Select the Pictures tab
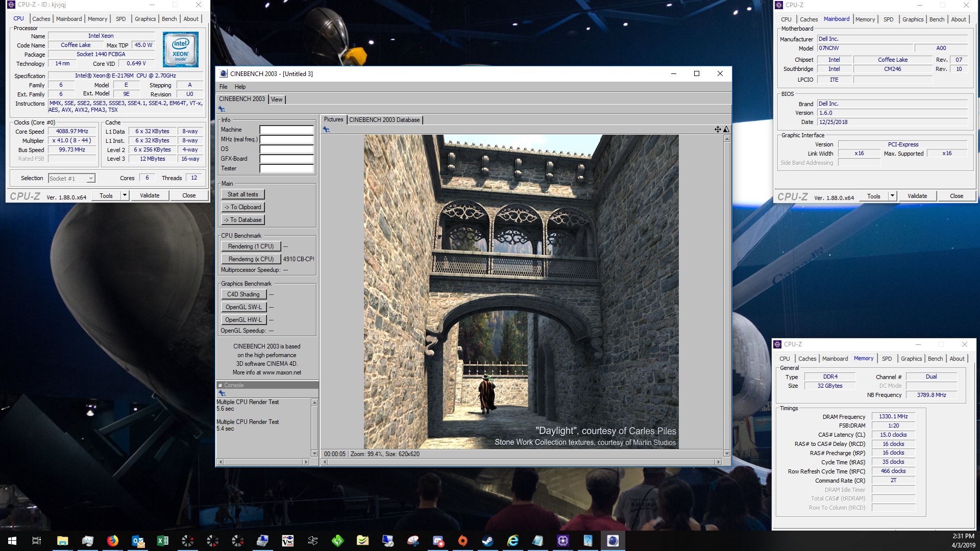The height and width of the screenshot is (551, 980). 333,119
